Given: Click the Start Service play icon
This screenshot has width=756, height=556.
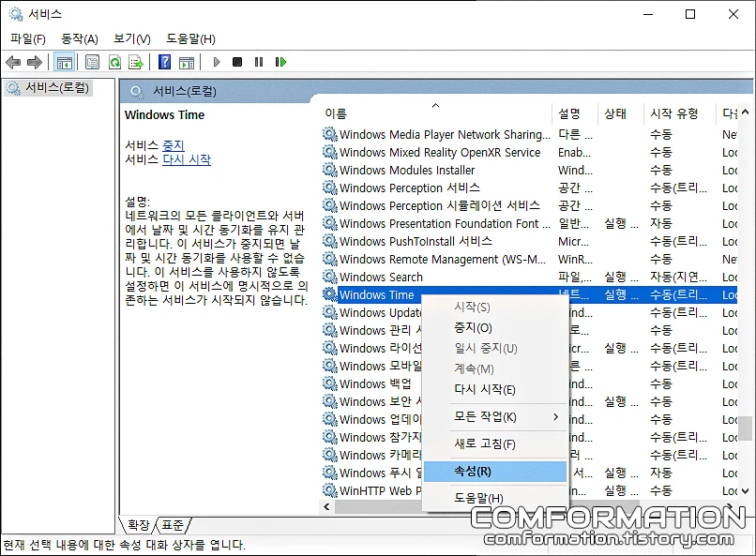Looking at the screenshot, I should [x=217, y=62].
